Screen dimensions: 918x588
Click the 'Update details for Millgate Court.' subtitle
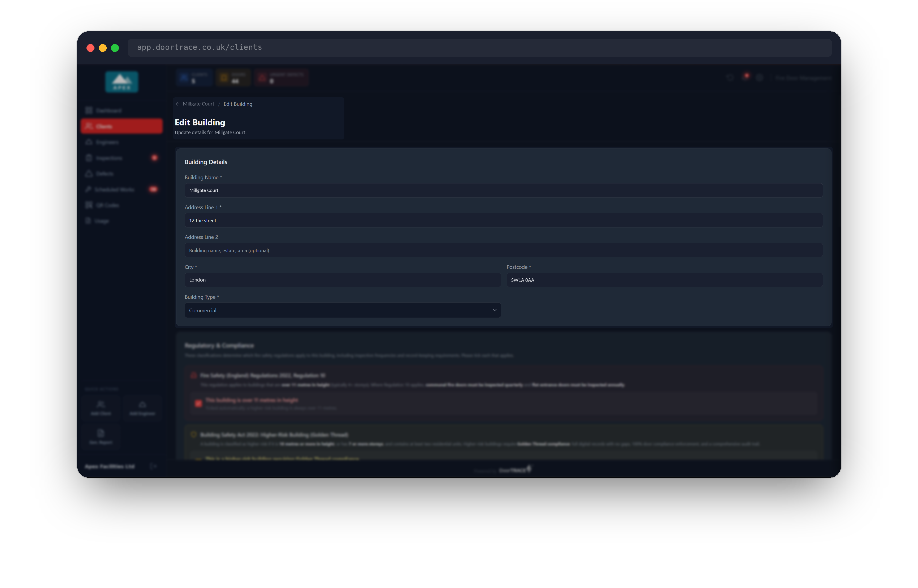[x=210, y=133]
